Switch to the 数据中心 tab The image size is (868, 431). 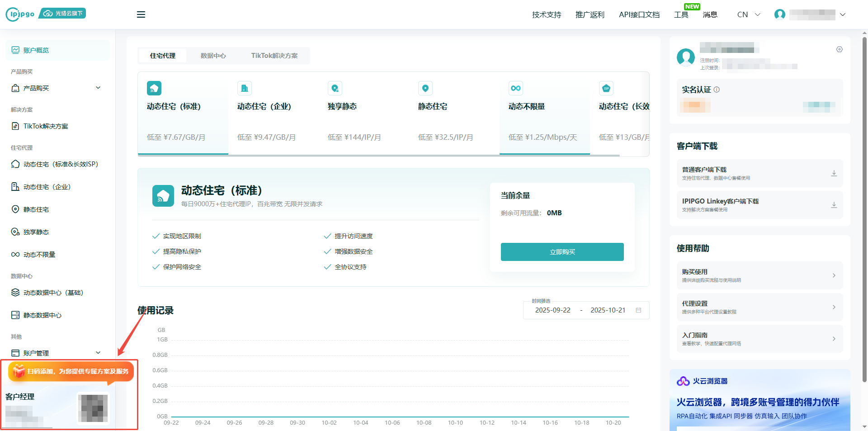213,56
